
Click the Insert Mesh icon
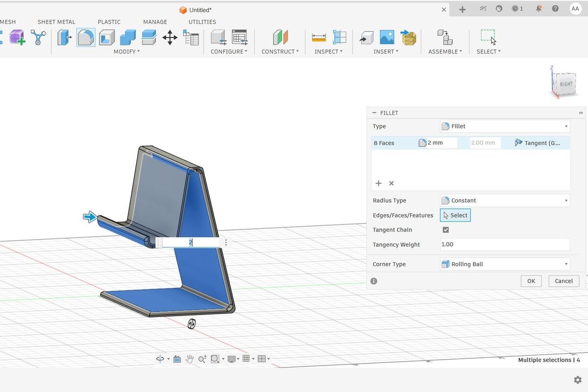tap(408, 37)
